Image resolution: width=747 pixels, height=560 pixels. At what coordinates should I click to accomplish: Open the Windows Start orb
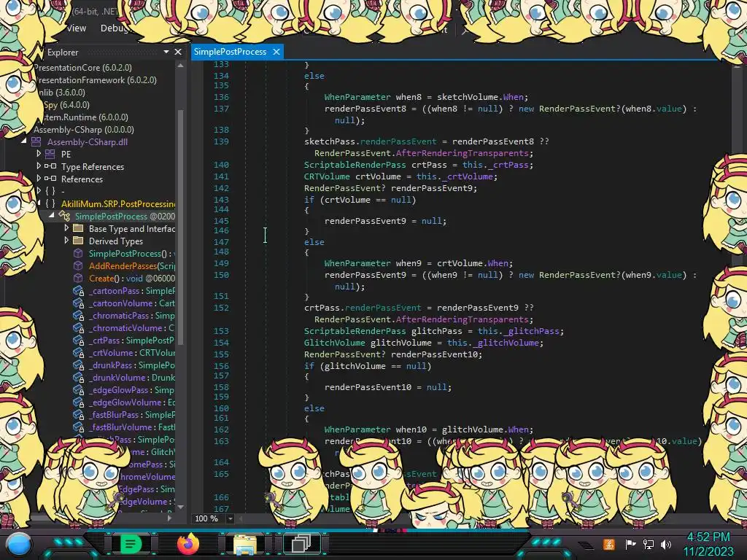[x=19, y=544]
